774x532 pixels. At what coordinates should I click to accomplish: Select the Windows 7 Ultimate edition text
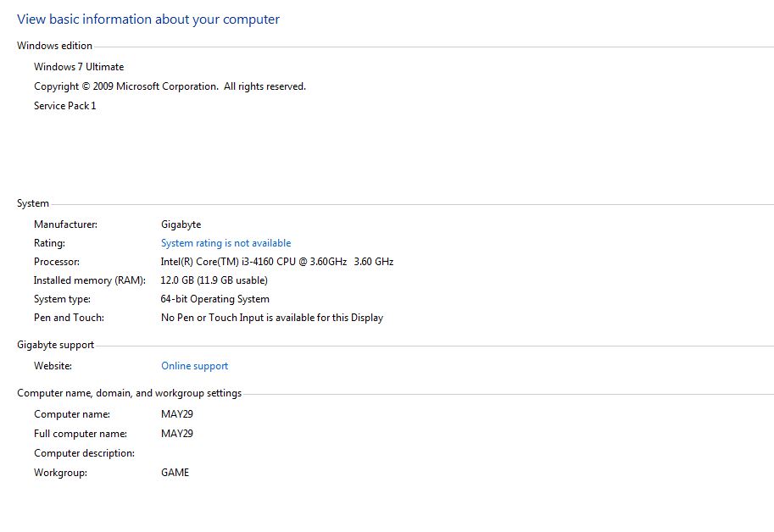(79, 67)
